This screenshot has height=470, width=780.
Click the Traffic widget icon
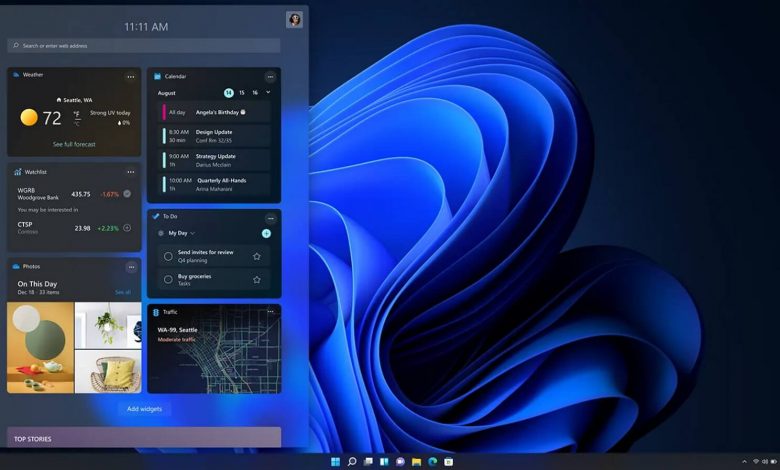[156, 312]
